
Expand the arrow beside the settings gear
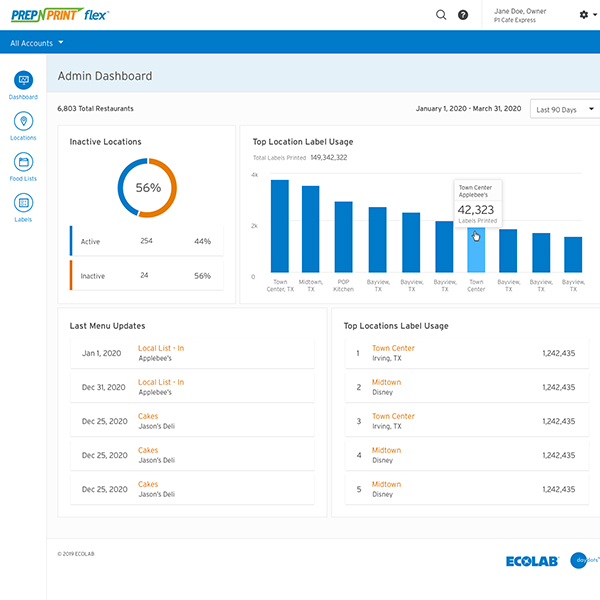coord(597,15)
